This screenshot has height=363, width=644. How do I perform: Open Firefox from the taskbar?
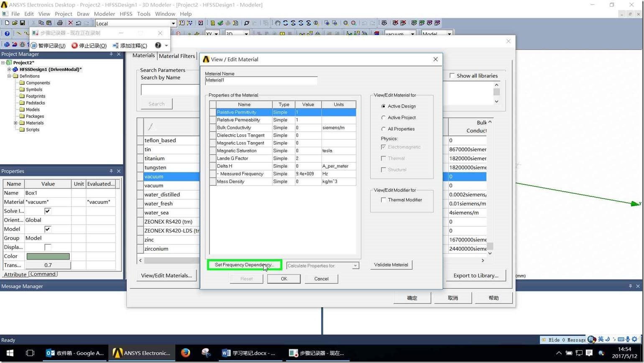point(185,353)
